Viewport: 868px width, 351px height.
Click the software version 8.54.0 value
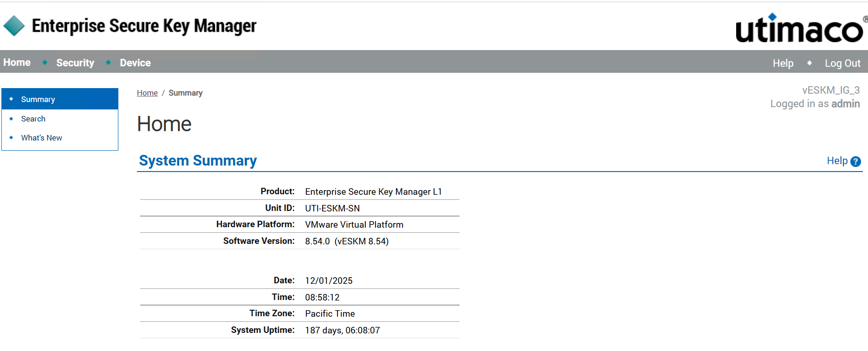(x=347, y=241)
